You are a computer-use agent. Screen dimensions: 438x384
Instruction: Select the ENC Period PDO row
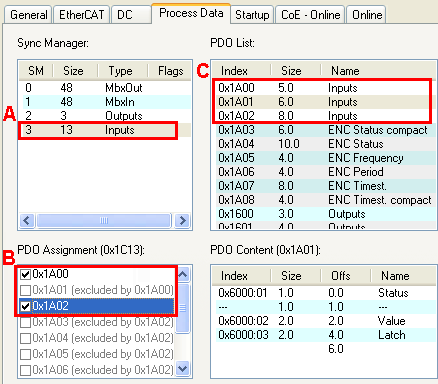(x=326, y=172)
